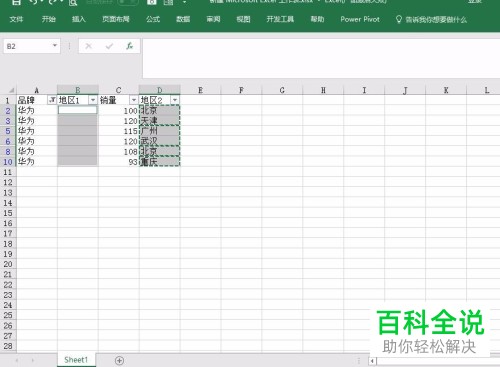
Task: Switch to the 开始 ribbon tab
Action: coord(49,19)
